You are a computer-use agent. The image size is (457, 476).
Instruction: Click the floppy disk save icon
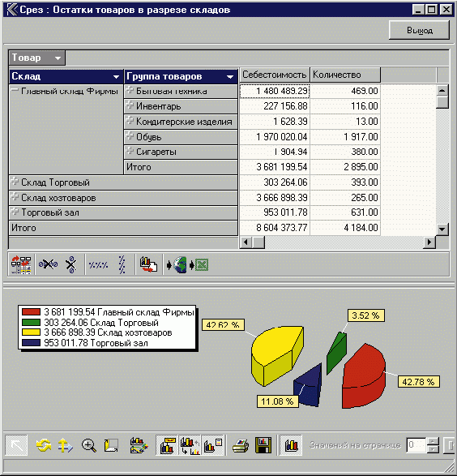(x=263, y=445)
